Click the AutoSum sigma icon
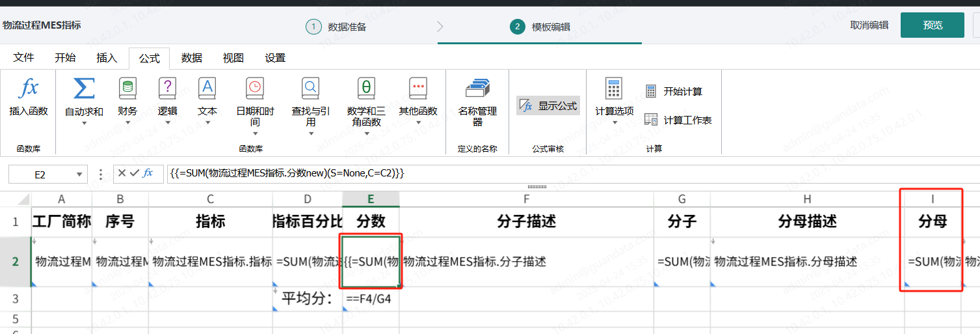Screen dimensions: 980x334 tap(84, 88)
